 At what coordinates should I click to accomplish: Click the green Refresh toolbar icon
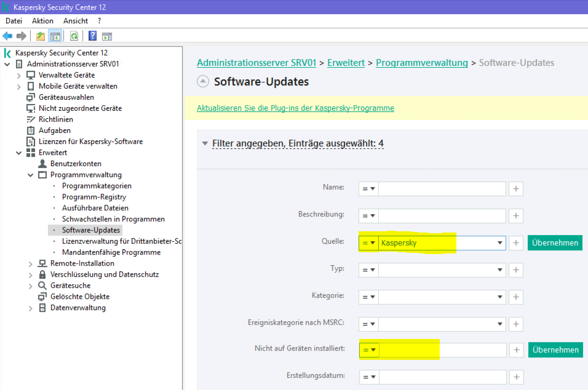click(74, 36)
